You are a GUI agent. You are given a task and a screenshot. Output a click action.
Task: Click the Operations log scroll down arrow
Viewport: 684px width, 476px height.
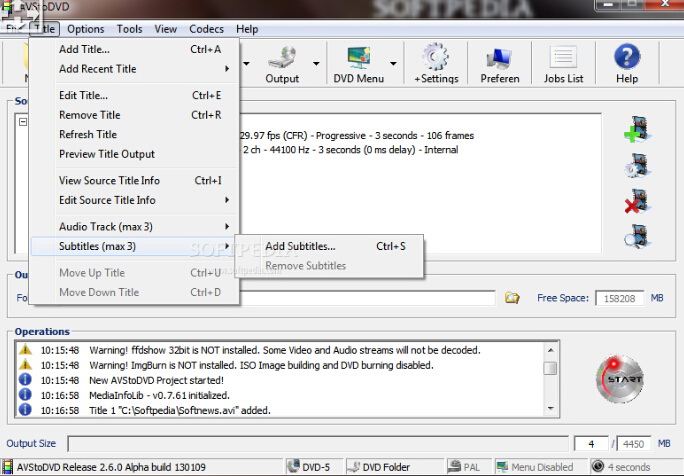(551, 408)
